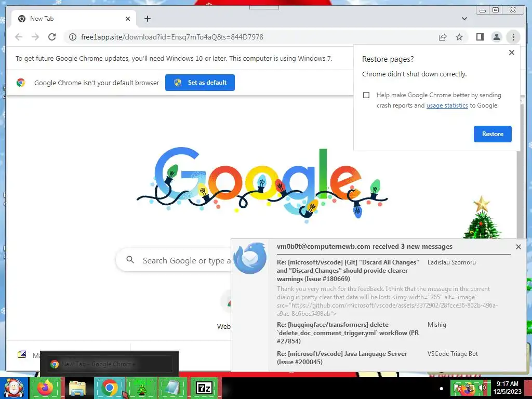Click the Thunderbird logo in notification

click(x=250, y=258)
